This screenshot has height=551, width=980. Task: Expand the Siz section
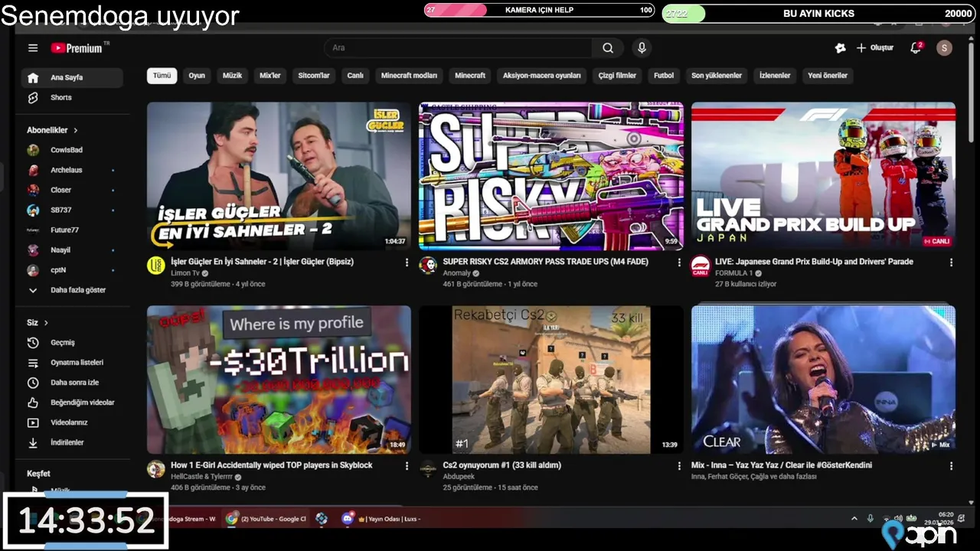[x=38, y=322]
